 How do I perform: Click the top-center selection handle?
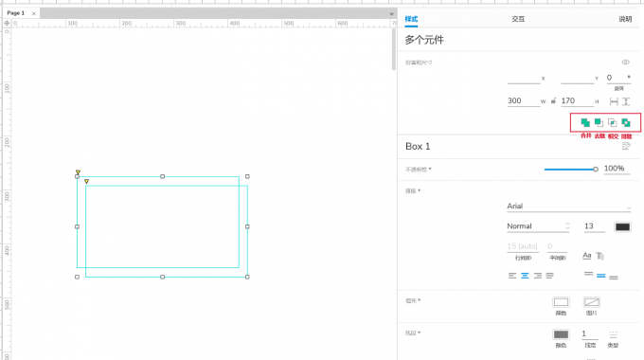[162, 176]
